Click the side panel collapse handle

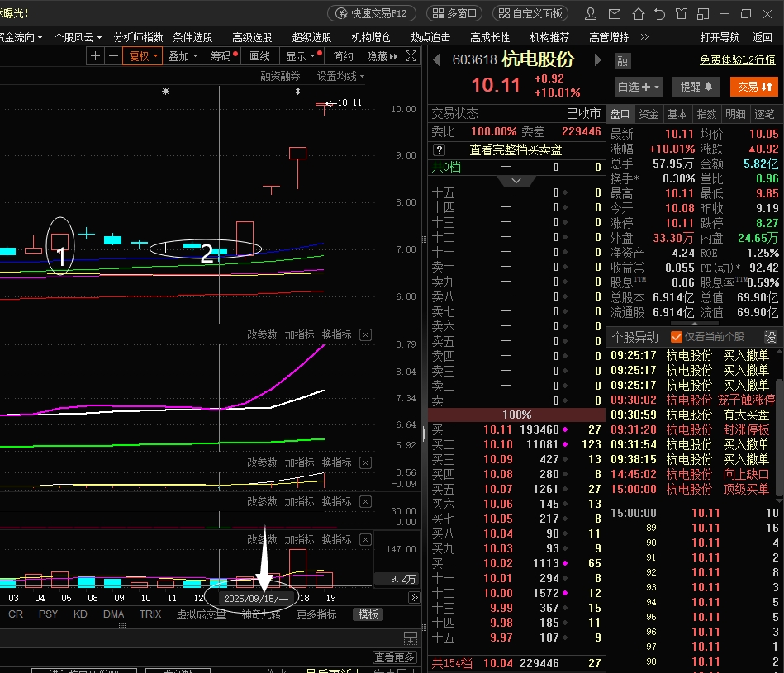425,433
